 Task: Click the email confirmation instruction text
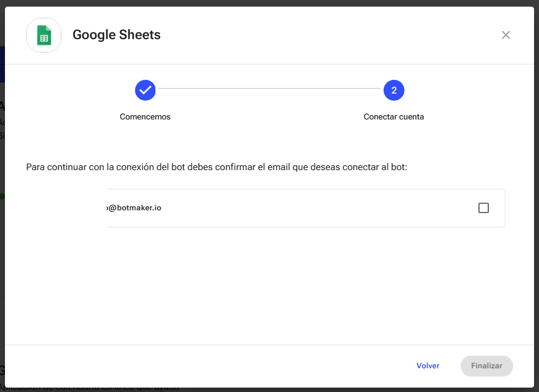click(x=217, y=167)
